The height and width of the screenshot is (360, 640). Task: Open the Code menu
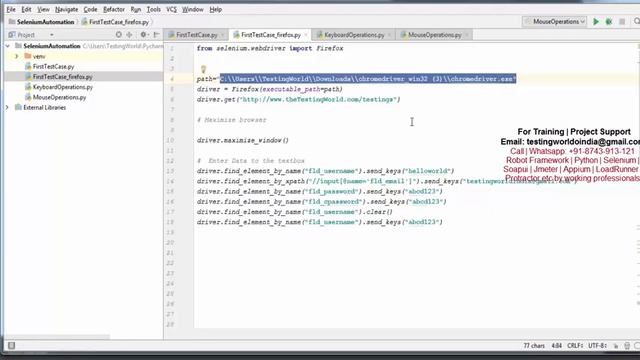(x=90, y=9)
